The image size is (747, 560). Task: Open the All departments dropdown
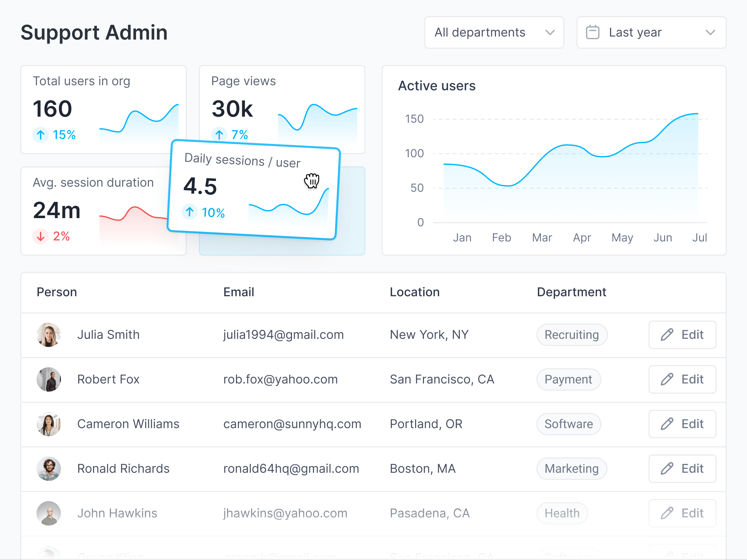pos(494,32)
